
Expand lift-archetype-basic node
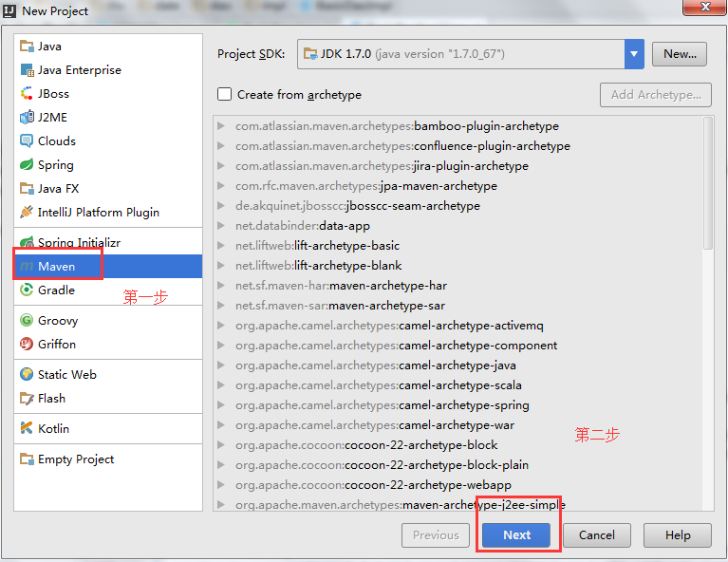pos(221,246)
